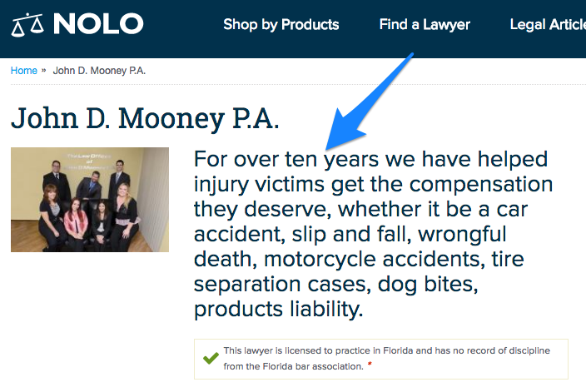586x392 pixels.
Task: Click the scales of justice logo icon
Action: coord(27,24)
